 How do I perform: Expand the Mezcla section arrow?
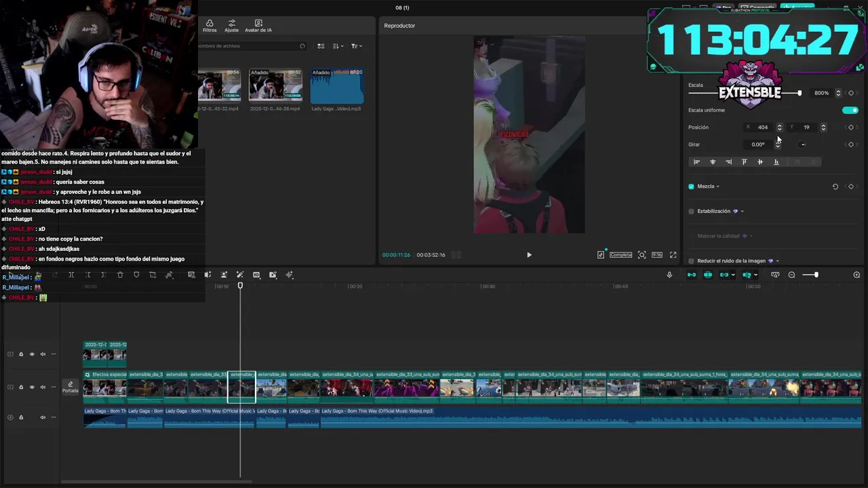(x=717, y=186)
